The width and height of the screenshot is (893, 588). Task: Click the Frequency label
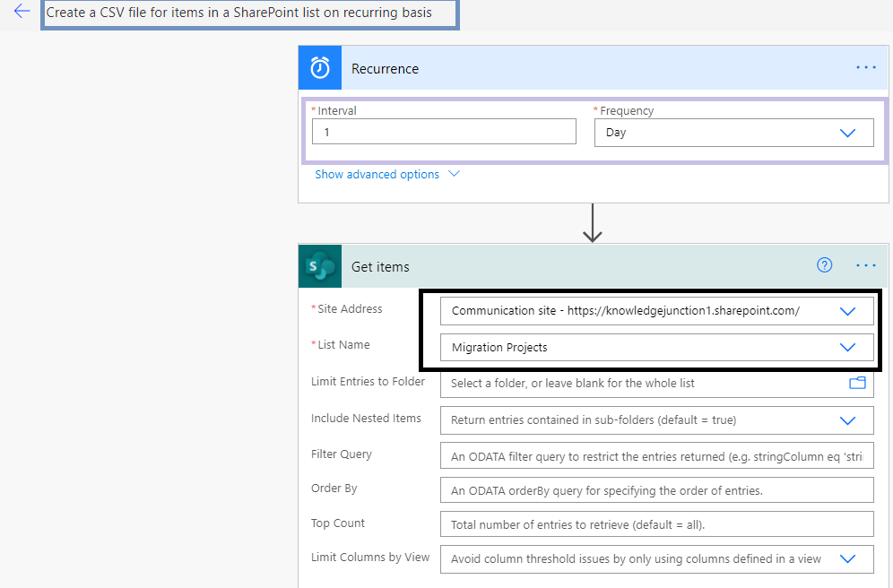click(627, 110)
